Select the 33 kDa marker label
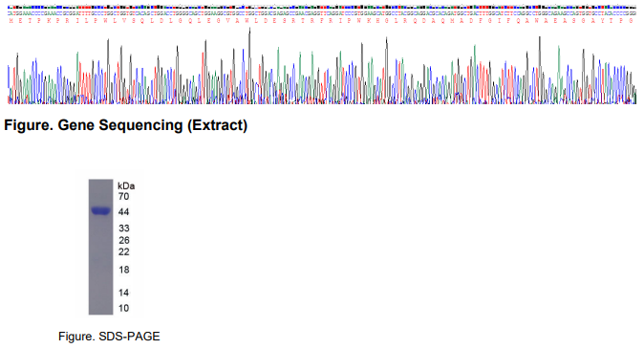 click(123, 229)
